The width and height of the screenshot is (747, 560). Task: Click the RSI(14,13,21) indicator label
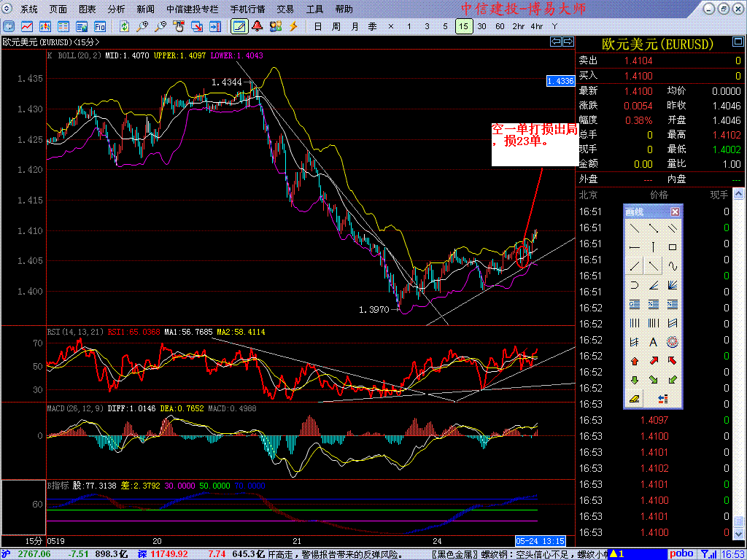click(x=76, y=332)
